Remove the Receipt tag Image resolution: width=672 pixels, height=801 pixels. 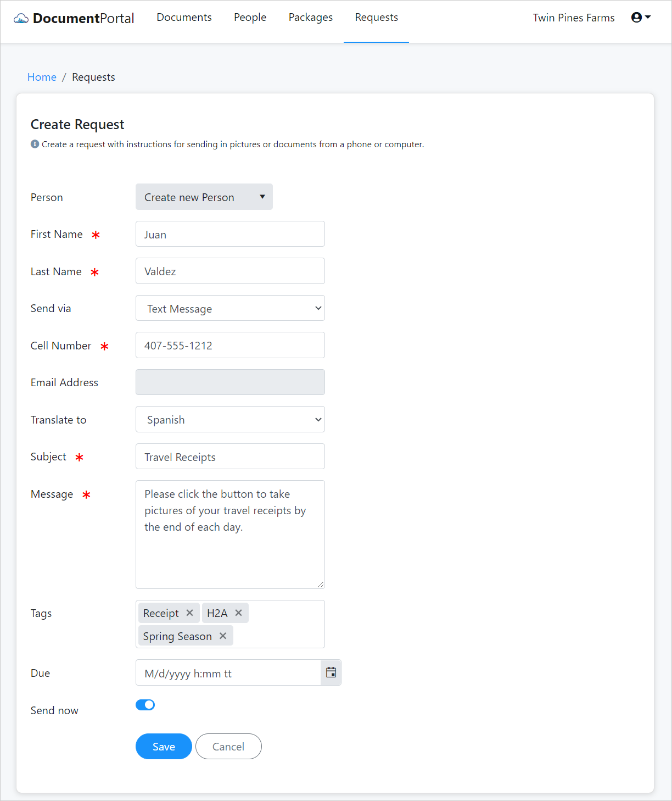[189, 613]
